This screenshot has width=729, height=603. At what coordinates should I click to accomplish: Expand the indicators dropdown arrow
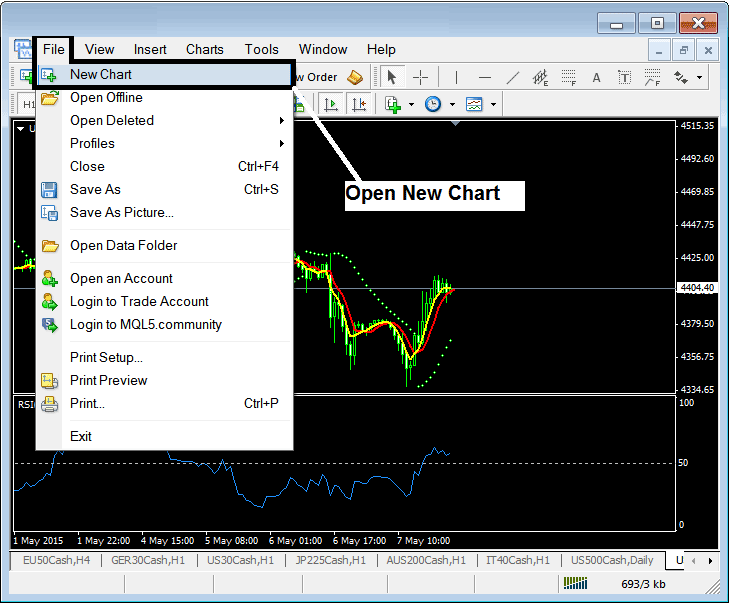411,105
